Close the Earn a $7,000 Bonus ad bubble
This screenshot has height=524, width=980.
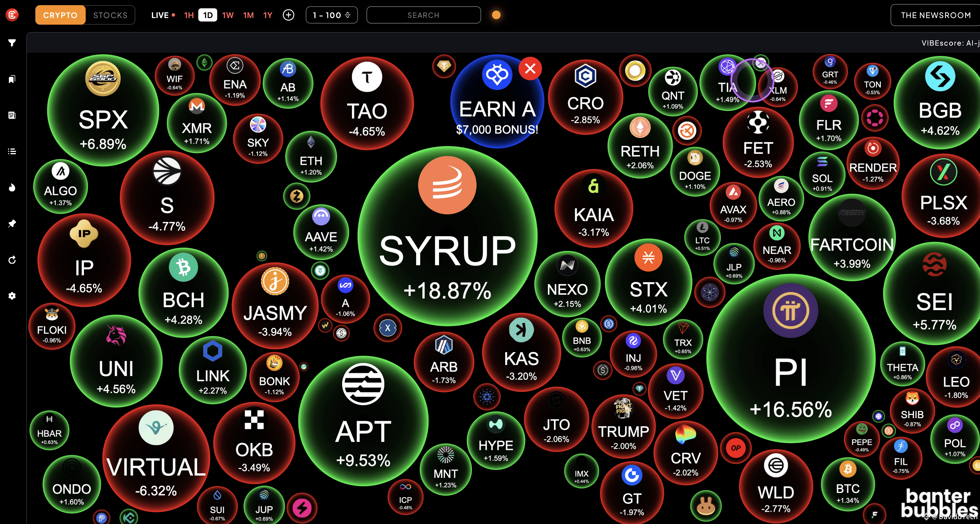[530, 69]
